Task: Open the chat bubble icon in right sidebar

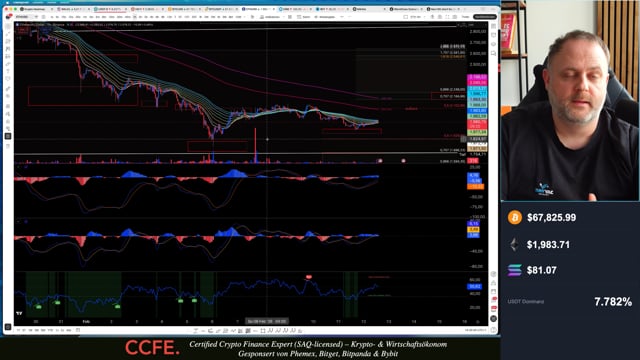Action: (x=493, y=53)
